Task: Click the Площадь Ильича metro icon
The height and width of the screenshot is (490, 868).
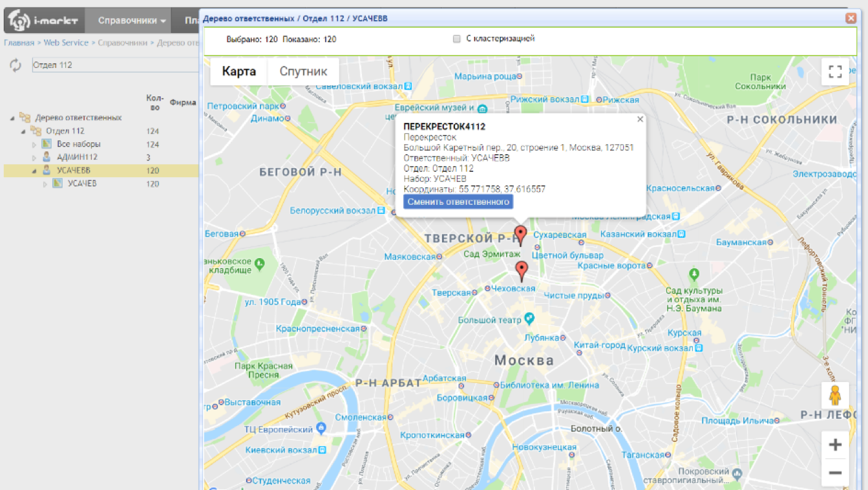Action: [x=776, y=421]
